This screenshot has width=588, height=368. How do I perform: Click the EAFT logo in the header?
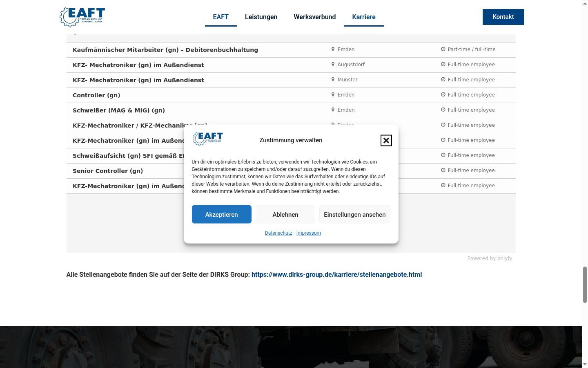click(x=82, y=17)
